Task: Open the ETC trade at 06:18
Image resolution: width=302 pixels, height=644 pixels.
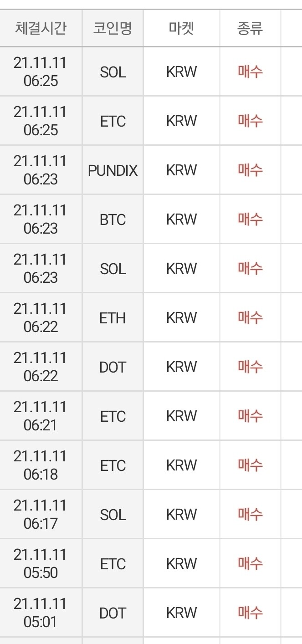Action: click(112, 465)
